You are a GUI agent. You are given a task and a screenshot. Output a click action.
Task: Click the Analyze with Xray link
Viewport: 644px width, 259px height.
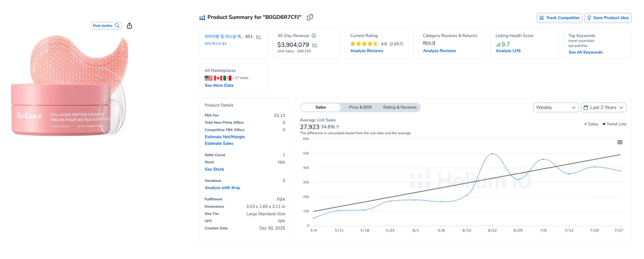coord(222,188)
